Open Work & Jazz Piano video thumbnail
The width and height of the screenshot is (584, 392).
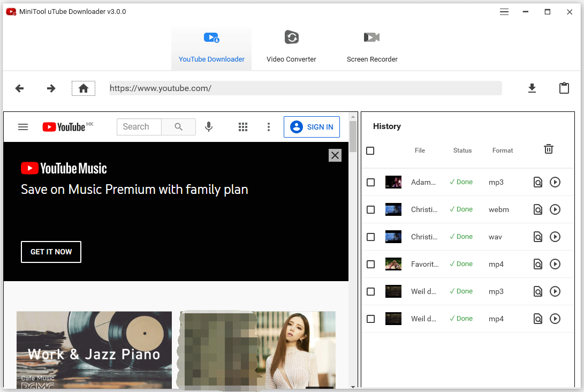[94, 350]
